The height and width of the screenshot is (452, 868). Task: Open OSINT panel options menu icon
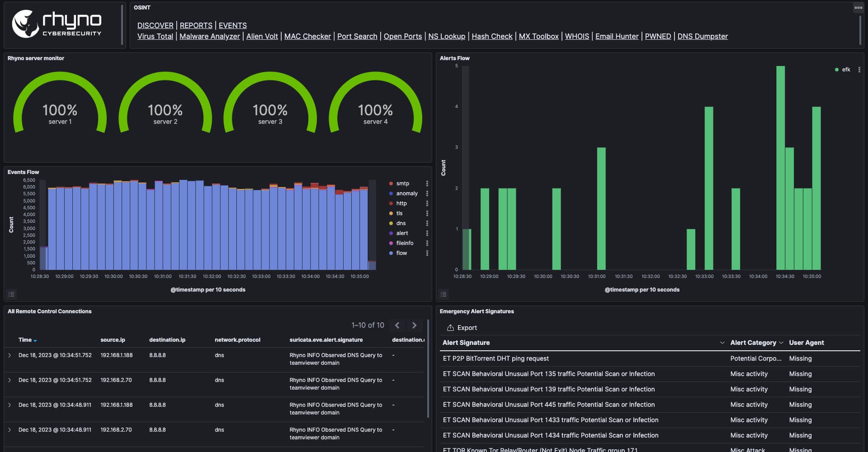(858, 8)
